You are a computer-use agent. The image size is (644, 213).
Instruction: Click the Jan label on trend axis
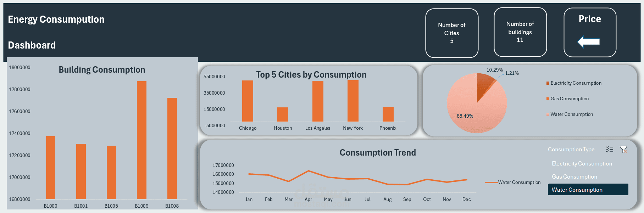click(249, 199)
